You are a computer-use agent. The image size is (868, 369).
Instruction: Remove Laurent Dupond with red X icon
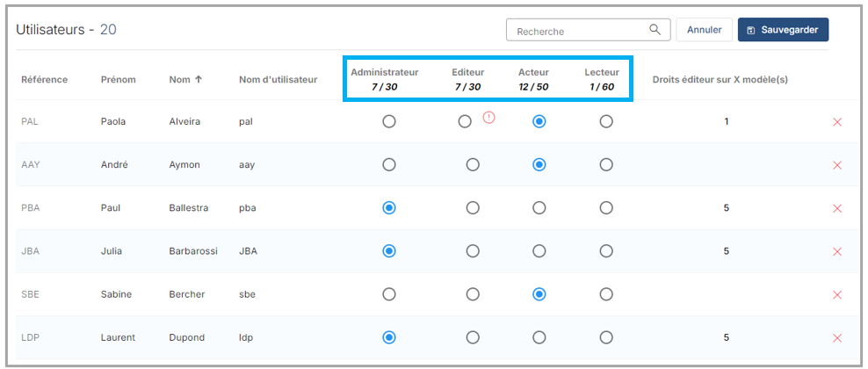[x=836, y=337]
